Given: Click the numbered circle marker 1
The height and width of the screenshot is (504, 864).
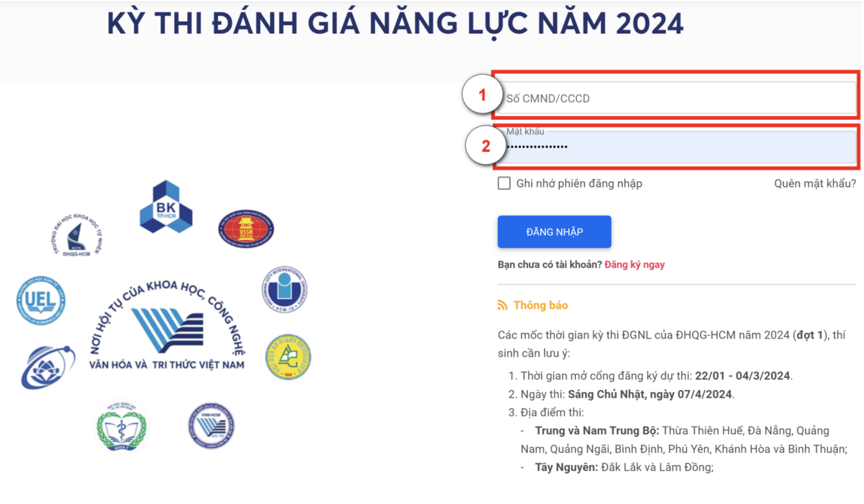Looking at the screenshot, I should click(x=482, y=94).
